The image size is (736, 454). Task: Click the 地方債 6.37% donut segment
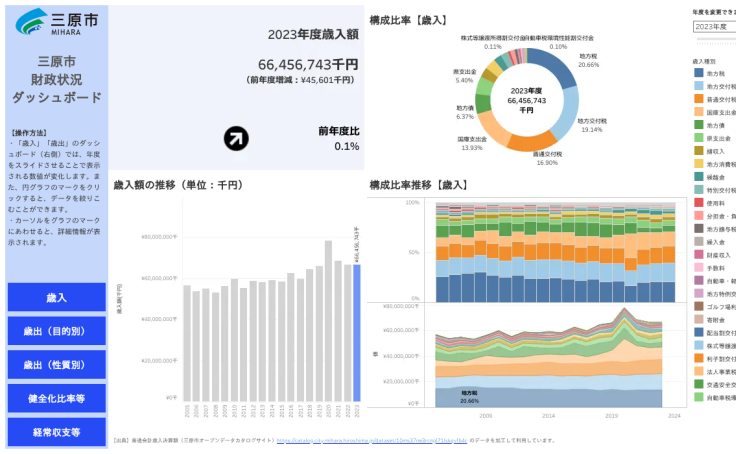(483, 104)
